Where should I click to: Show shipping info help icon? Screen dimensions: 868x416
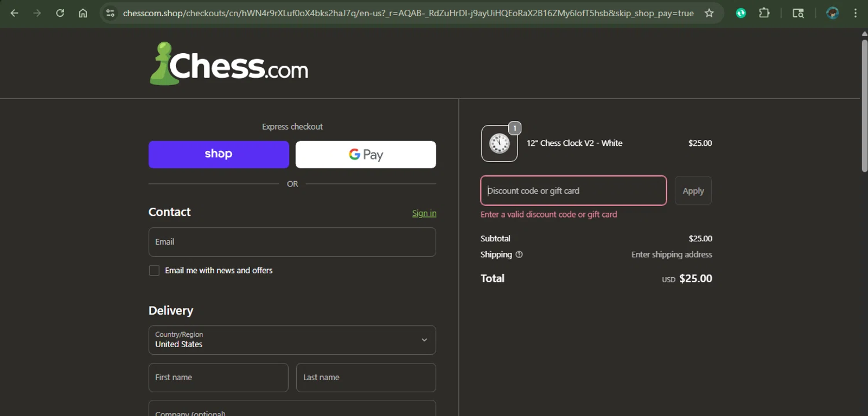[x=519, y=255]
